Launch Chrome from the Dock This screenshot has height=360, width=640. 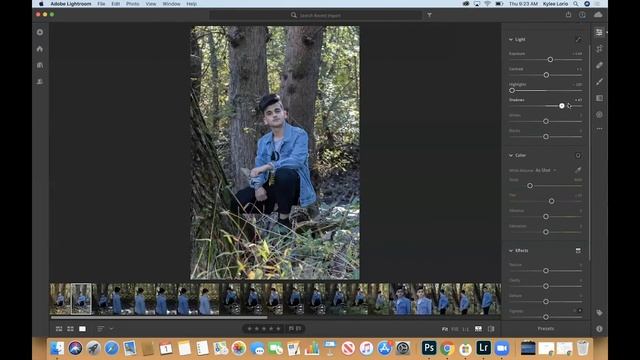tap(447, 348)
